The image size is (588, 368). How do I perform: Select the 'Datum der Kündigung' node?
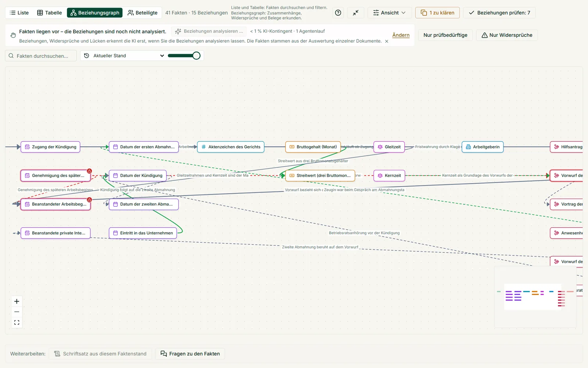pos(138,176)
